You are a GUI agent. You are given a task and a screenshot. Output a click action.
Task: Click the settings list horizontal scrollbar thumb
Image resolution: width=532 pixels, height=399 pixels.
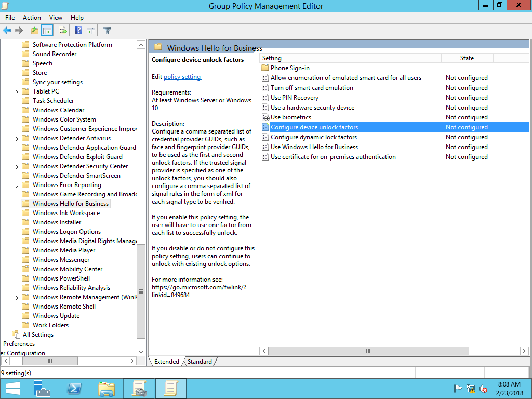point(368,351)
